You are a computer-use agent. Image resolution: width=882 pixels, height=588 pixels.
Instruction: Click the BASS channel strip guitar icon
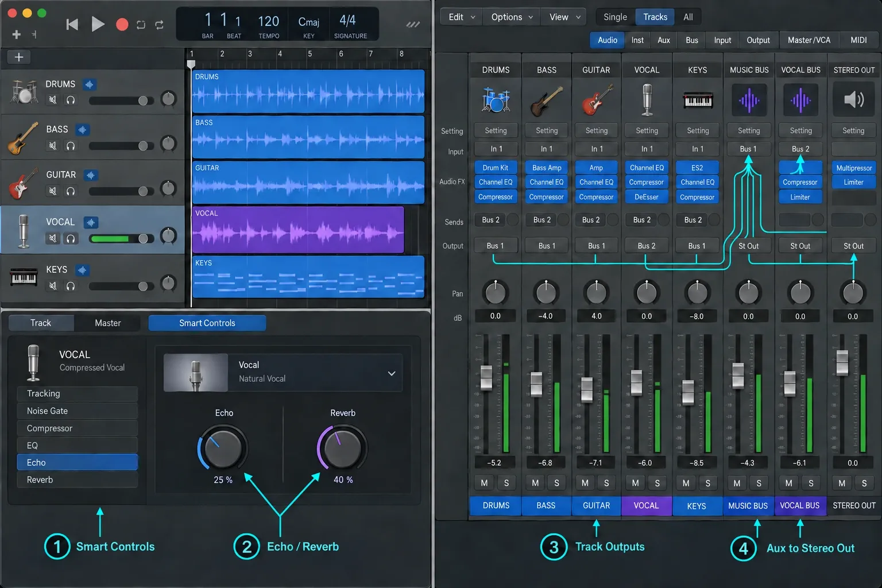[546, 100]
